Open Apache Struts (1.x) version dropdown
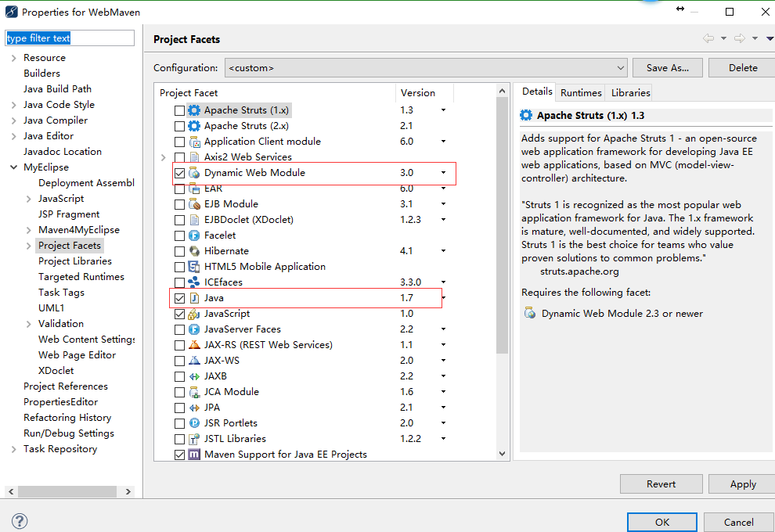The image size is (775, 532). click(x=443, y=110)
